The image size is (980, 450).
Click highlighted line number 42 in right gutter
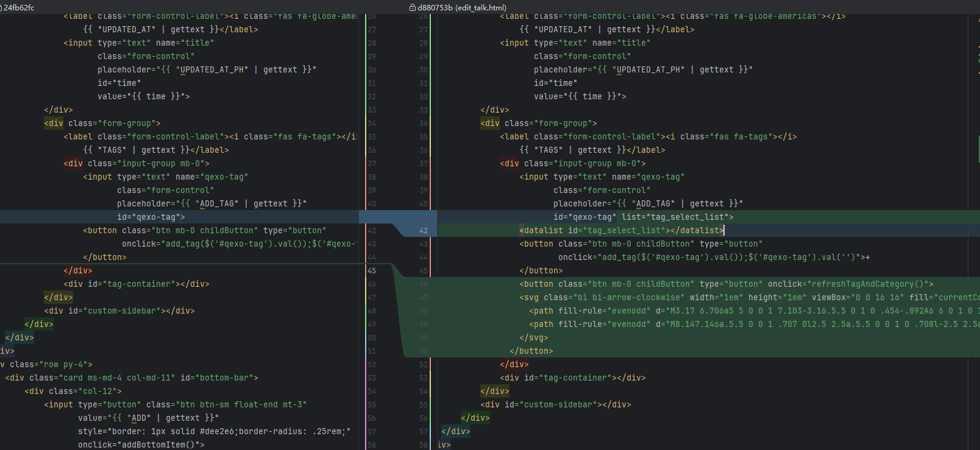coord(424,231)
